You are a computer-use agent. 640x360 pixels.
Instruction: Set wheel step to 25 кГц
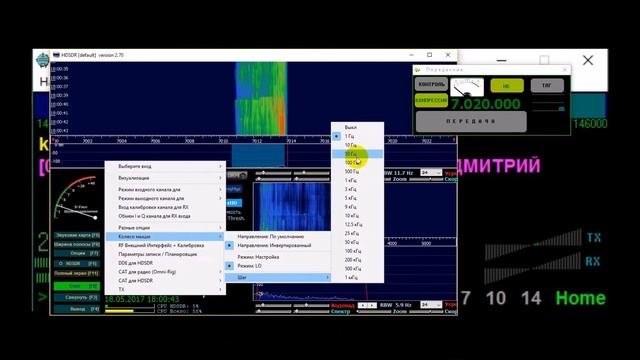coord(357,233)
